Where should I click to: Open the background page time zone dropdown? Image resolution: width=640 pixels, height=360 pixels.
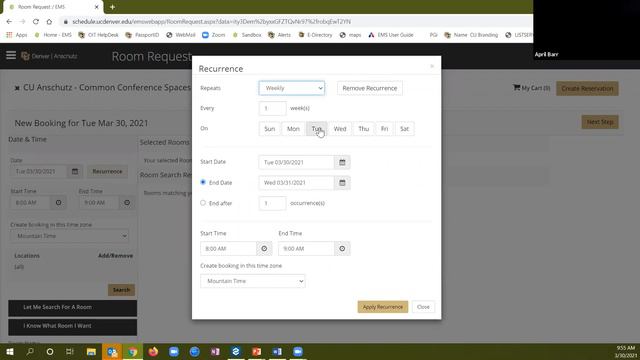point(69,236)
